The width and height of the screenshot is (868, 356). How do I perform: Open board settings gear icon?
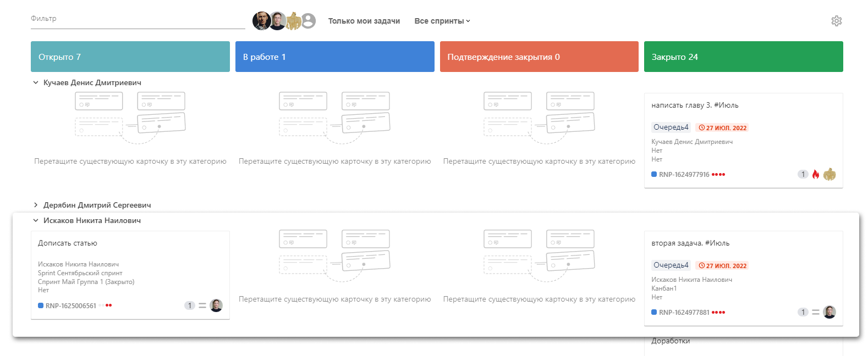836,21
